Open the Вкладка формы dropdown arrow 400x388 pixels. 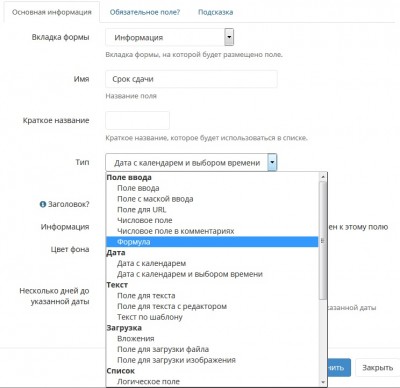[229, 37]
